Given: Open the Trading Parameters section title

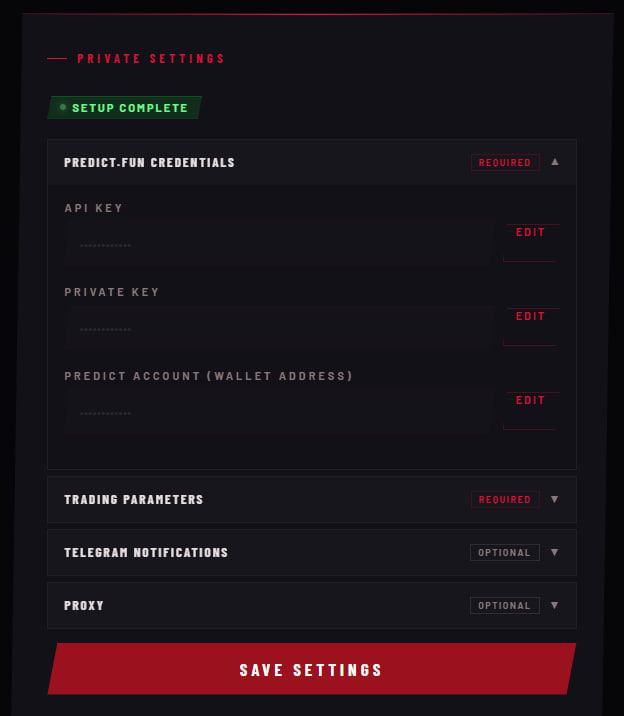Looking at the screenshot, I should tap(133, 499).
